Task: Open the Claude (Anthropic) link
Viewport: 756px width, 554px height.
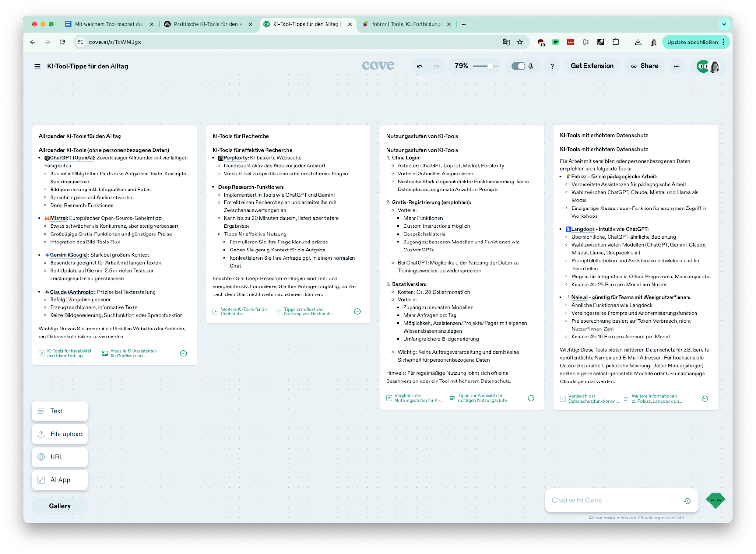Action: [73, 292]
